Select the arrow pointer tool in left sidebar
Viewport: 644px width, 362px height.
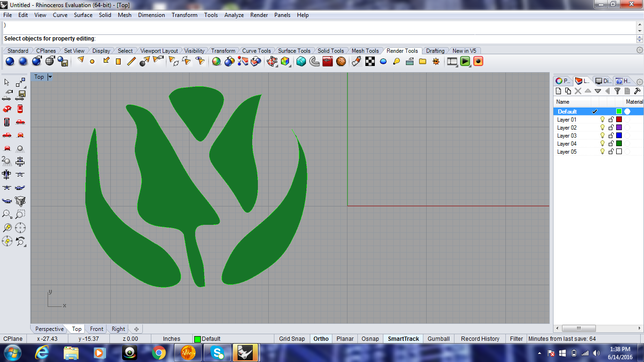pos(7,82)
